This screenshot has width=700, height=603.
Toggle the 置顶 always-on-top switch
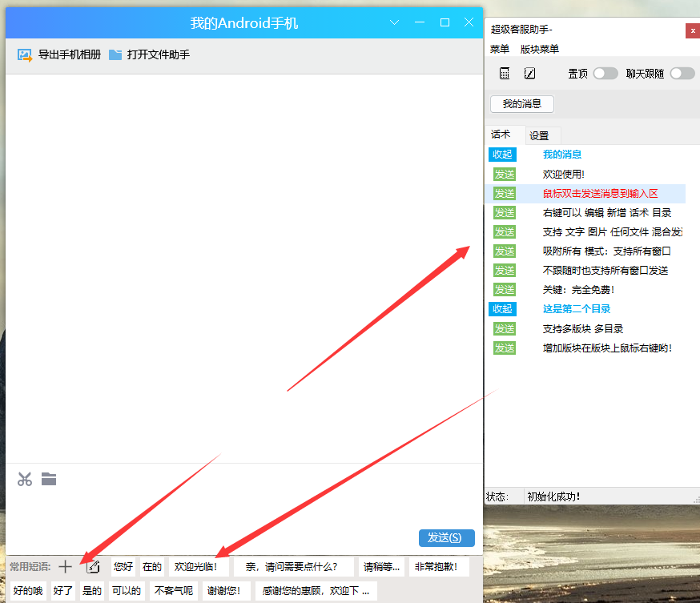[x=605, y=74]
